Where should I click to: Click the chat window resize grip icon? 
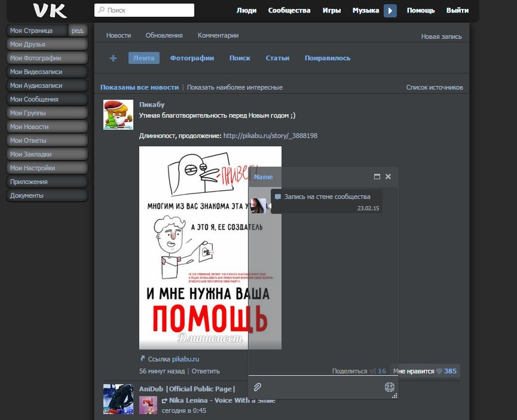tap(394, 396)
